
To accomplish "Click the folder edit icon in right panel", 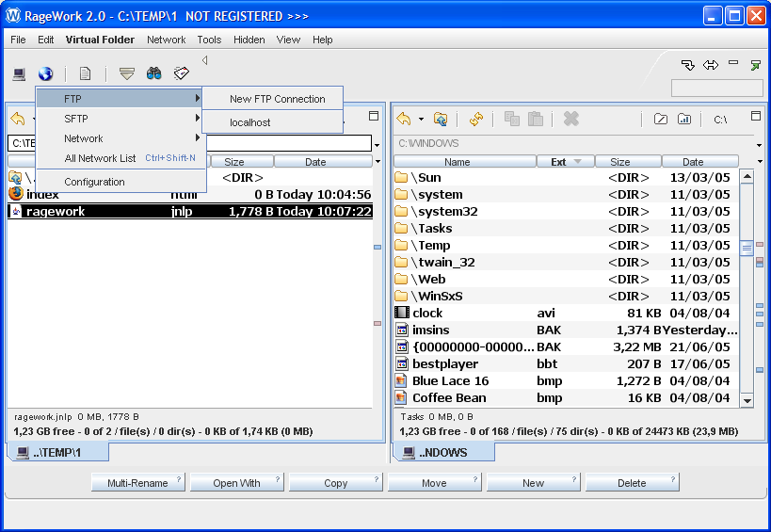I will tap(660, 119).
